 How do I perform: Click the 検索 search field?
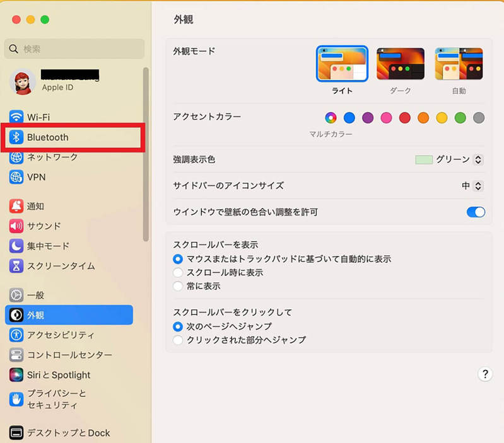74,49
